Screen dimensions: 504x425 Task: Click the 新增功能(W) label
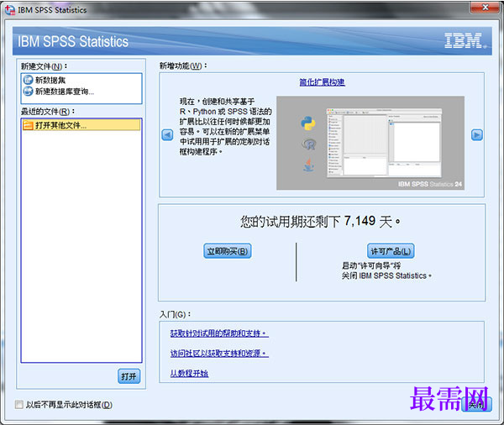(183, 66)
